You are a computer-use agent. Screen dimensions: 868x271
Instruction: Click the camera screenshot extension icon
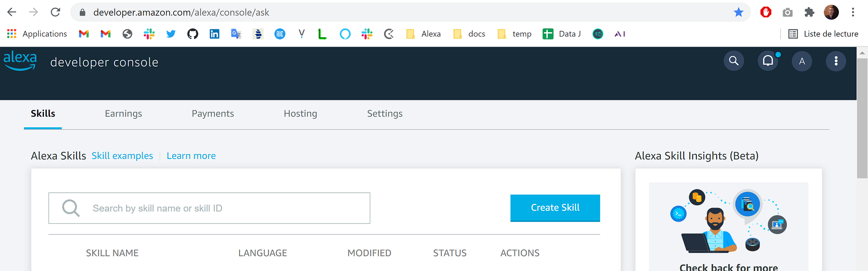788,13
